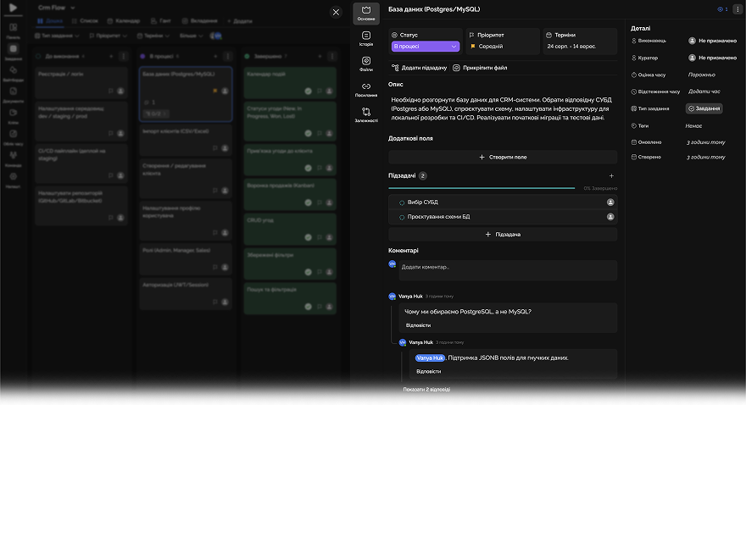The width and height of the screenshot is (746, 560).
Task: Click the 'Додати коментар' input field
Action: pos(509,267)
